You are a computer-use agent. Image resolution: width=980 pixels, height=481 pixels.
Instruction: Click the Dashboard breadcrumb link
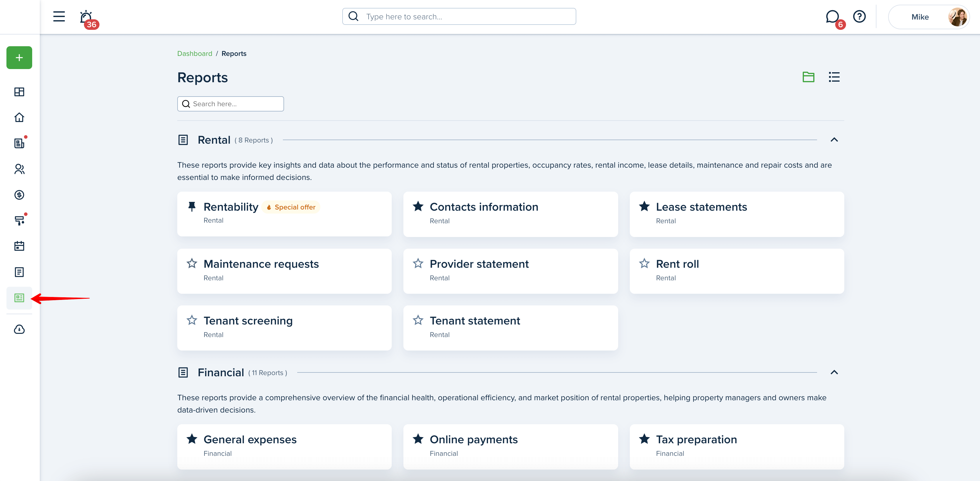(x=195, y=54)
